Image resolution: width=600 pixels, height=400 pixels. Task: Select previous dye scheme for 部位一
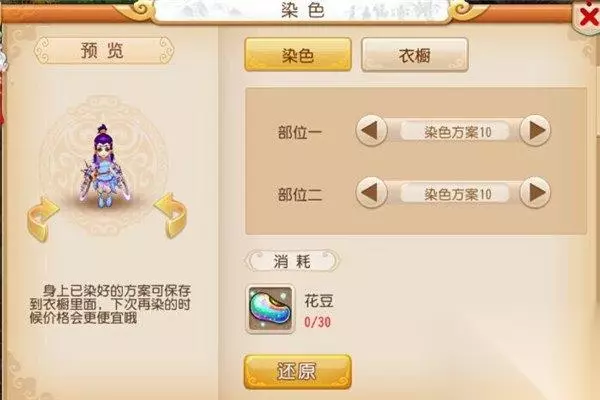[x=371, y=131]
